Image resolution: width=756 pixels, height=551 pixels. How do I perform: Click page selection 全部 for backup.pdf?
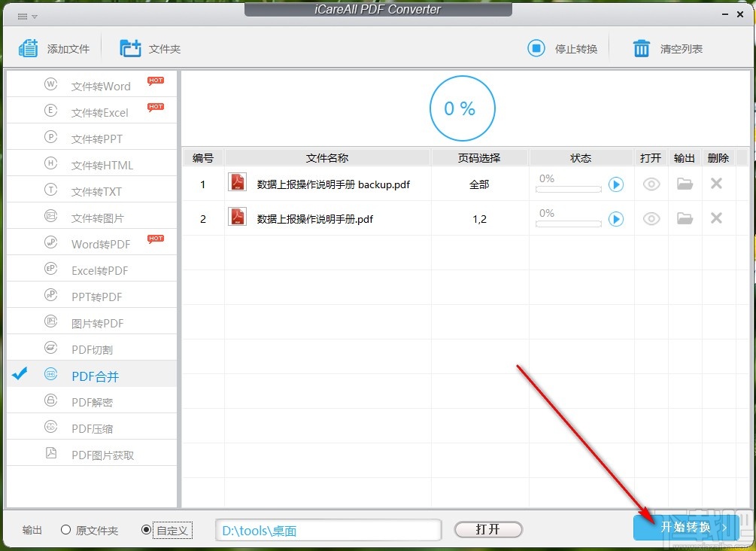pyautogui.click(x=479, y=184)
